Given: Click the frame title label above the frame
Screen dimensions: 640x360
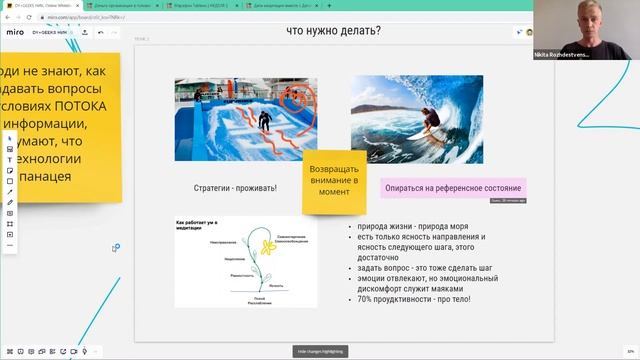Looking at the screenshot, I should click(142, 39).
